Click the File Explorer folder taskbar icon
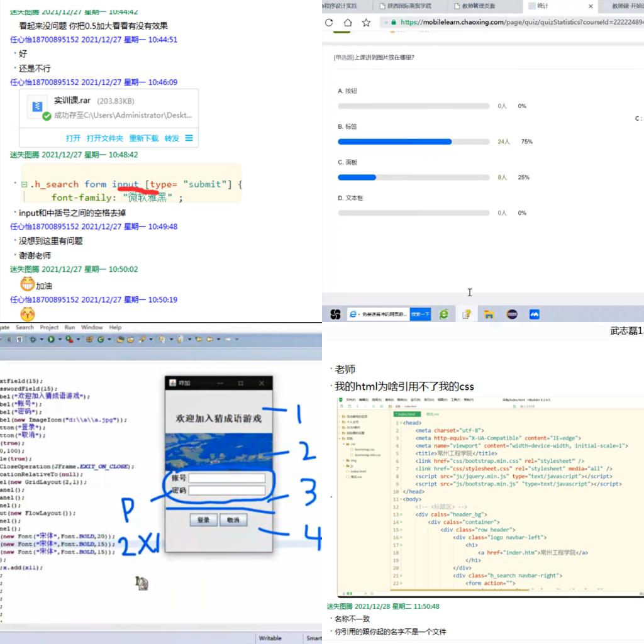Image resolution: width=644 pixels, height=644 pixels. tap(489, 314)
